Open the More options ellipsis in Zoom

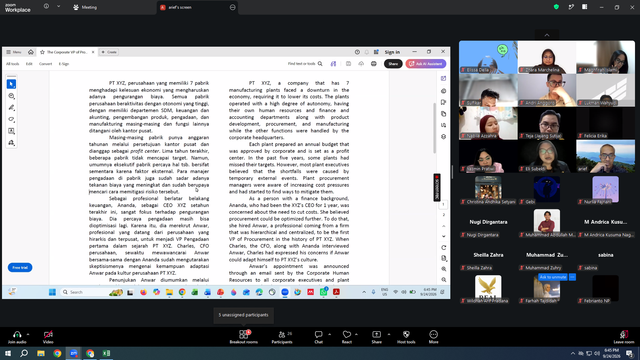433,337
